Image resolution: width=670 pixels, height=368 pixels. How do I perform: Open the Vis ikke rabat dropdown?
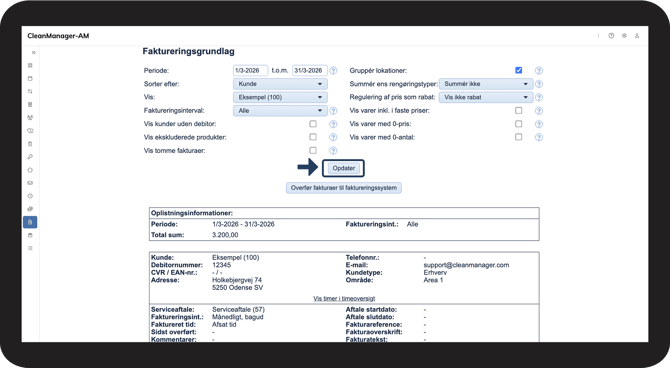(486, 97)
